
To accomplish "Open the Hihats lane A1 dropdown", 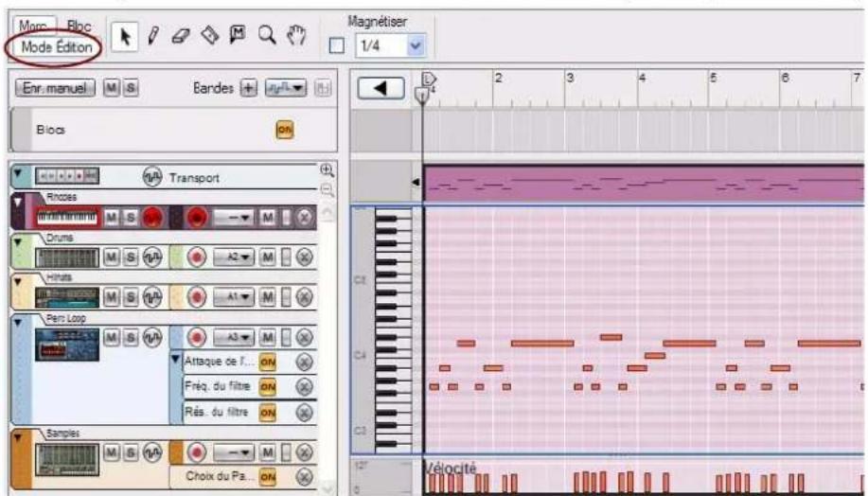I will [x=234, y=297].
